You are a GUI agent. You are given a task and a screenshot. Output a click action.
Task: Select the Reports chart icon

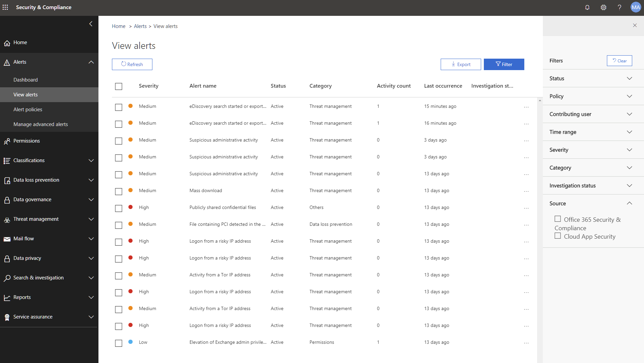(x=7, y=297)
